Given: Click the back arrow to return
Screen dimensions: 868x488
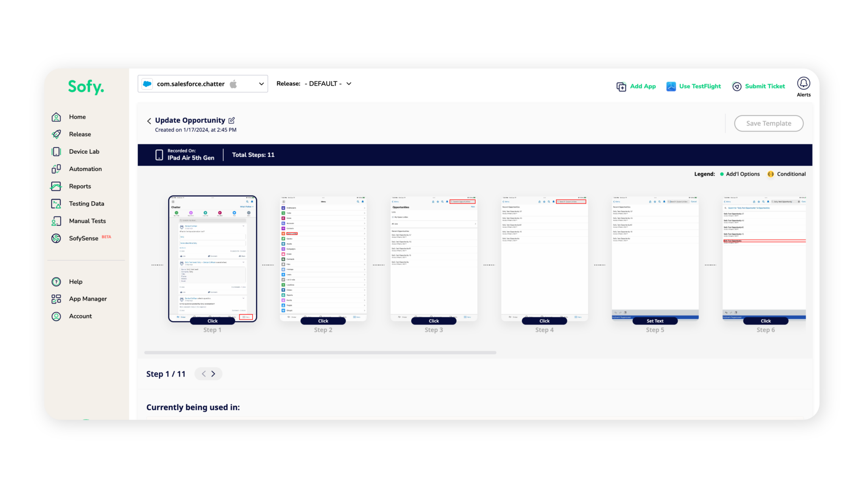Looking at the screenshot, I should tap(149, 120).
